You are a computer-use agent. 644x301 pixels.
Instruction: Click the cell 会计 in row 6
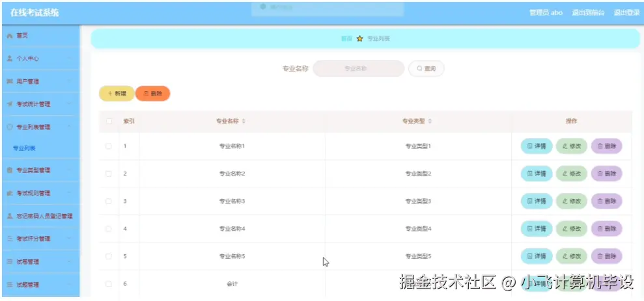[232, 284]
